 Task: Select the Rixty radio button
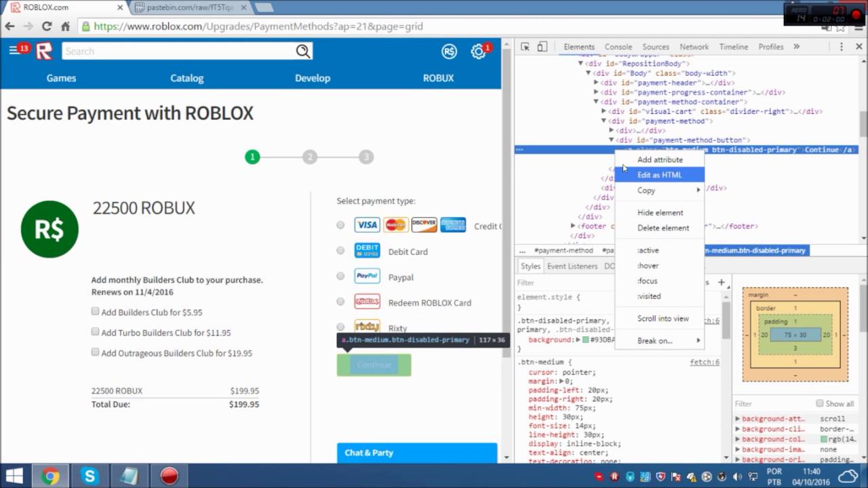coord(340,327)
